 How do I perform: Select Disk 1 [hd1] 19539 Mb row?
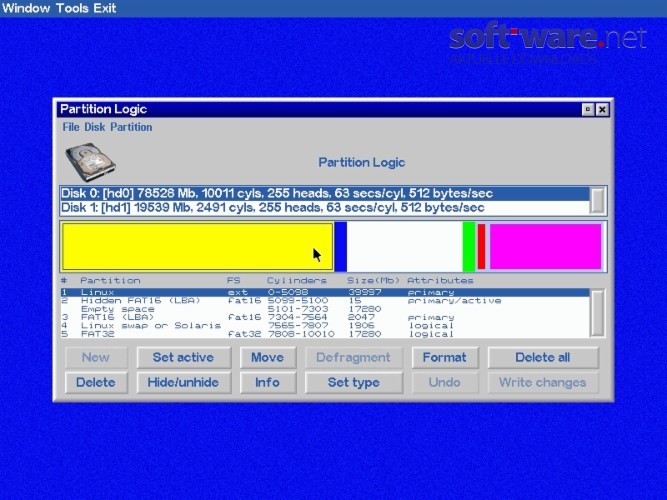(325, 208)
